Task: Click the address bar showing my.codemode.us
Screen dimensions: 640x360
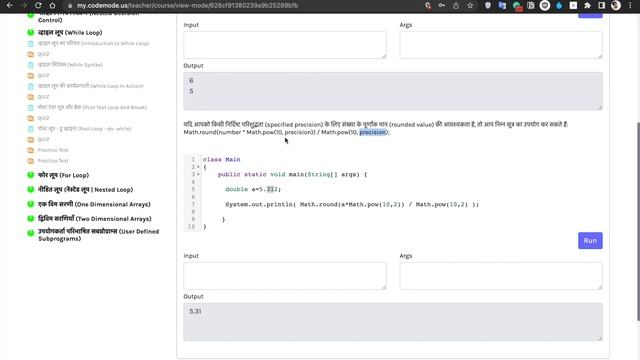Action: 188,6
